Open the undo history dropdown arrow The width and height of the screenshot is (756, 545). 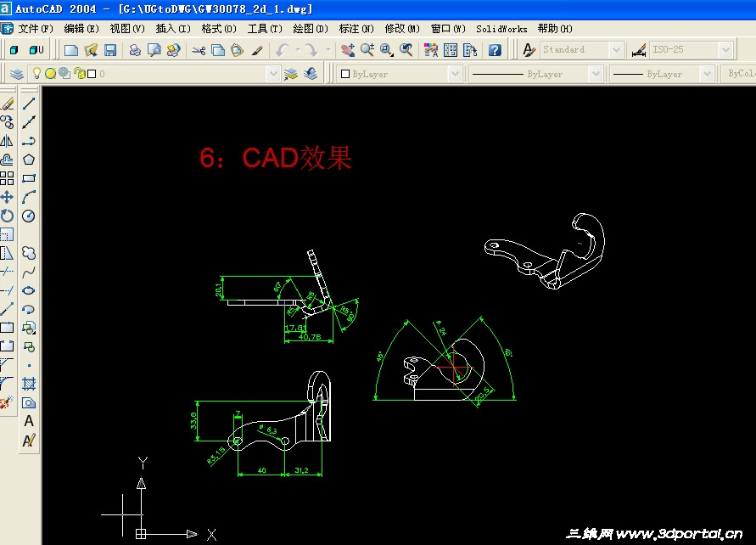pyautogui.click(x=298, y=50)
